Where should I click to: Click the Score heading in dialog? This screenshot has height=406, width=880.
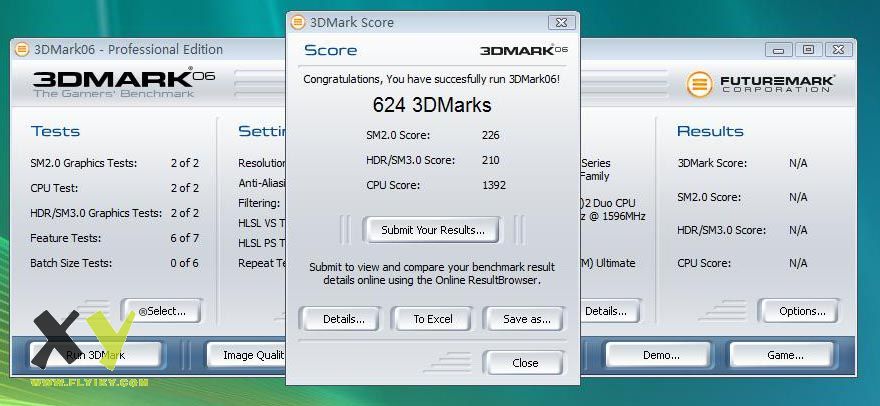coord(331,50)
